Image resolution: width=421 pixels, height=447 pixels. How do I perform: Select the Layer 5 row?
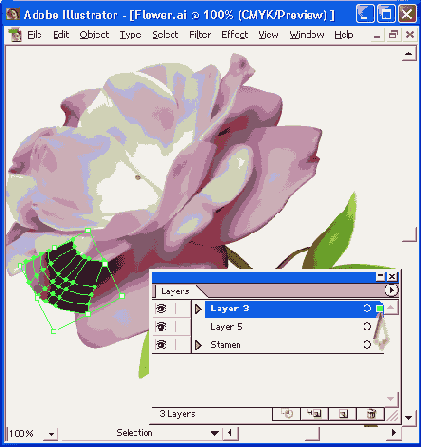pyautogui.click(x=288, y=327)
